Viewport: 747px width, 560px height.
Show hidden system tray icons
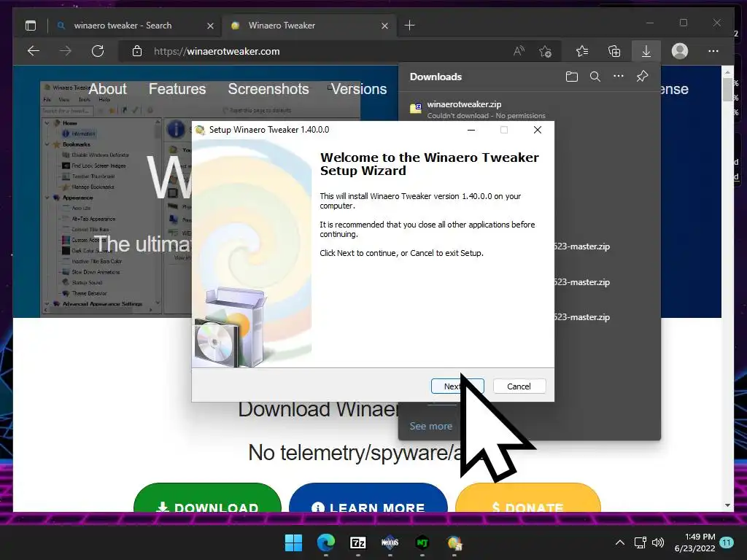(x=620, y=542)
